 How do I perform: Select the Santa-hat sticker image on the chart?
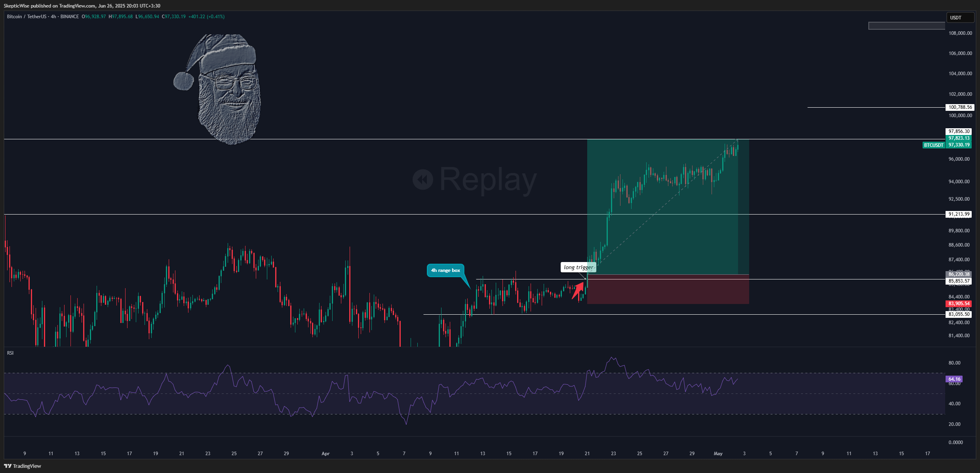pos(217,89)
